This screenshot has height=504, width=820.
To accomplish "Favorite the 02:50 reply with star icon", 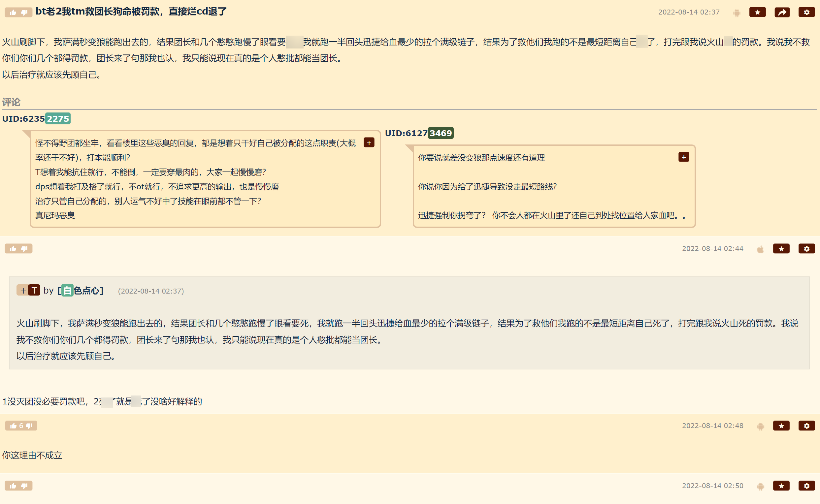I will [x=781, y=486].
